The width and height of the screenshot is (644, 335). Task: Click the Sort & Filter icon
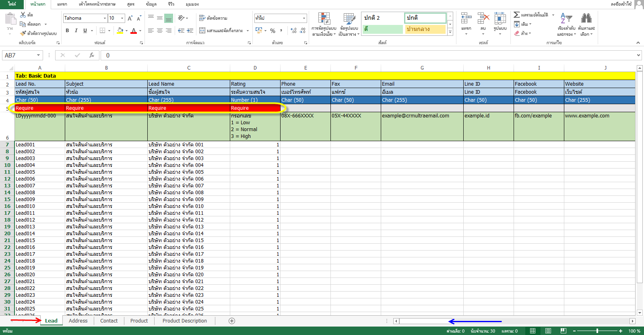[x=566, y=24]
